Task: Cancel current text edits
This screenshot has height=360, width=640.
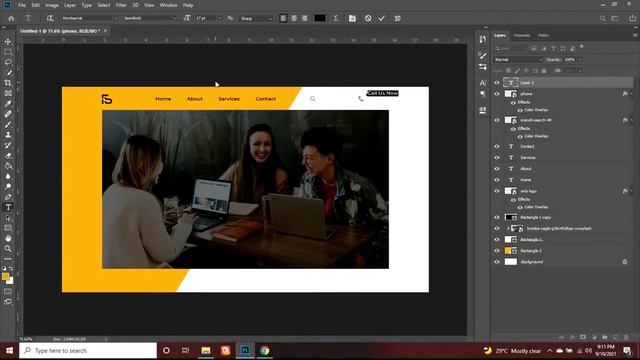Action: (368, 18)
